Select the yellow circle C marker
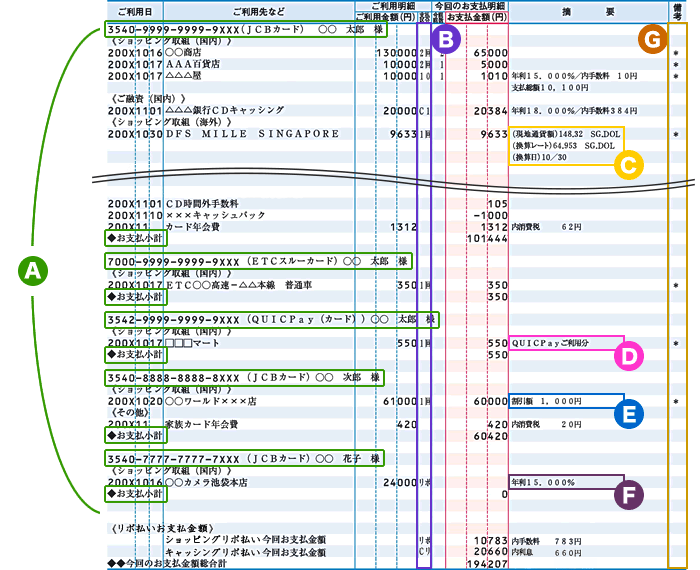Screen dimensions: 700x570 (x=626, y=165)
